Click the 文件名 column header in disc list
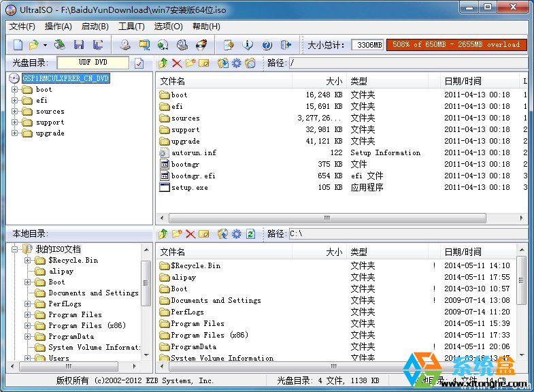The width and height of the screenshot is (534, 392). click(224, 81)
